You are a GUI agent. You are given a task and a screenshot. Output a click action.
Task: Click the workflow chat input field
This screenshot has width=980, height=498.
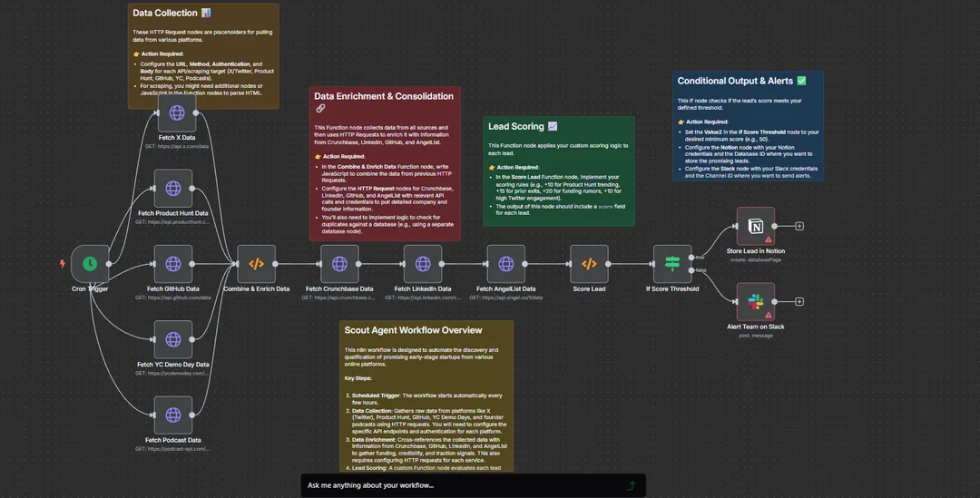pos(463,485)
